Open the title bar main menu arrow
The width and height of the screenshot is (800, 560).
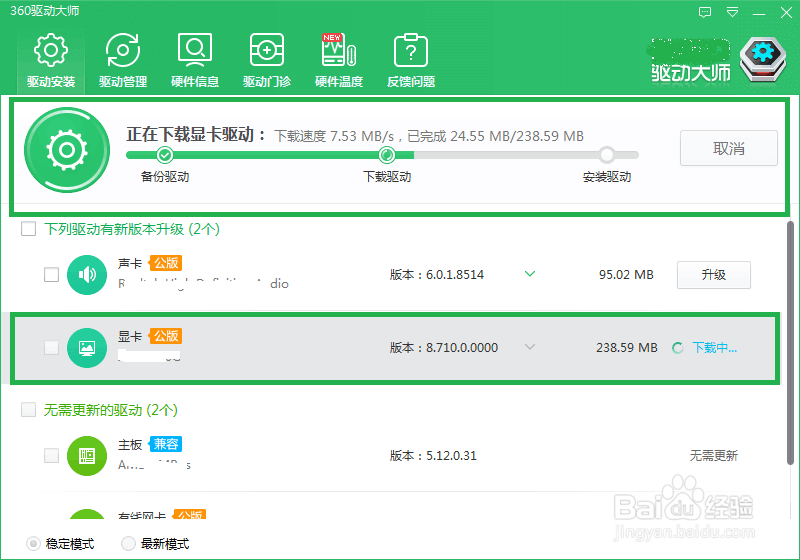coord(732,13)
